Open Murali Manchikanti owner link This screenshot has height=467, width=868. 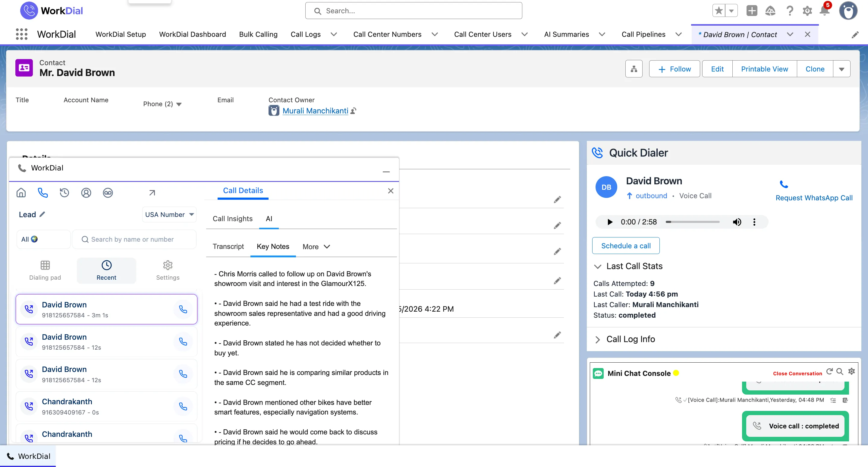315,111
